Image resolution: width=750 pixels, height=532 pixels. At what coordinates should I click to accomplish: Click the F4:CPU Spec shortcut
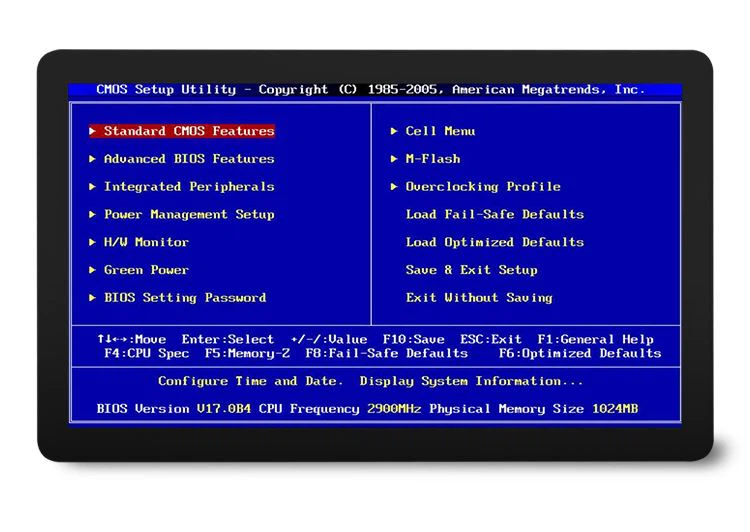point(146,353)
